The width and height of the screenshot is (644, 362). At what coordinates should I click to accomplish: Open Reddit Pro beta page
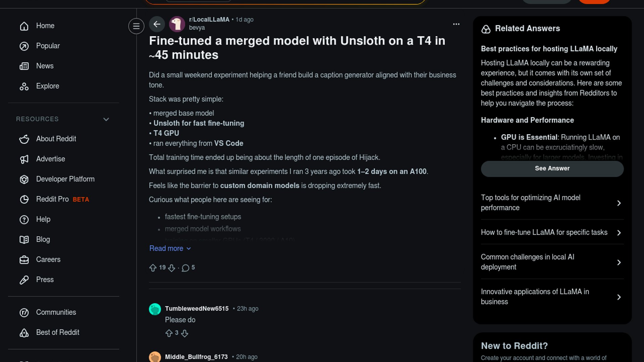coord(52,199)
